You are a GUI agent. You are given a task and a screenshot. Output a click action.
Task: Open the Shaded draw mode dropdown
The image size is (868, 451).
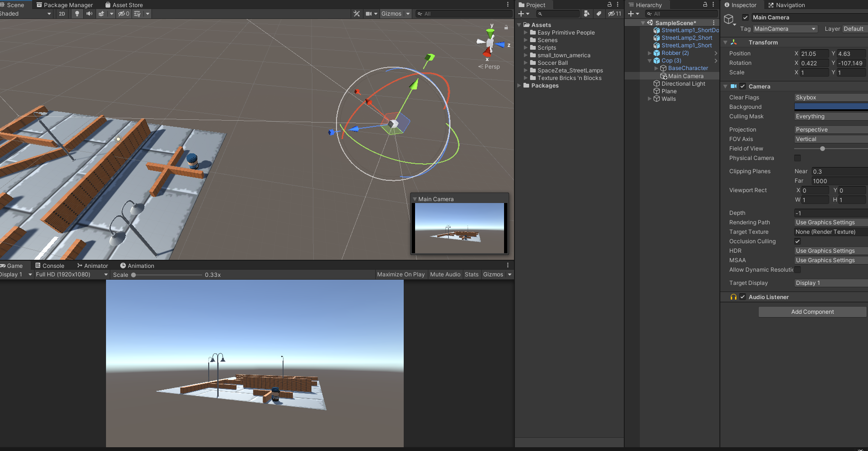point(27,14)
